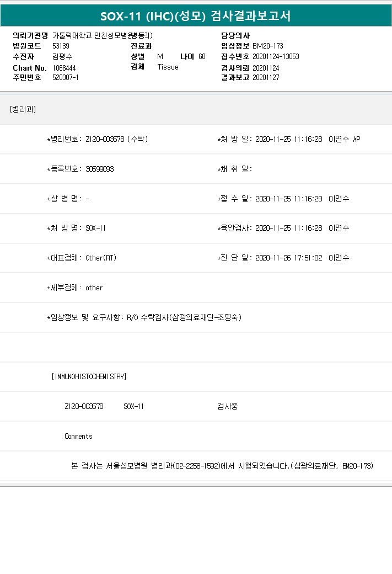Select sex value M
392x574 pixels.
point(160,56)
